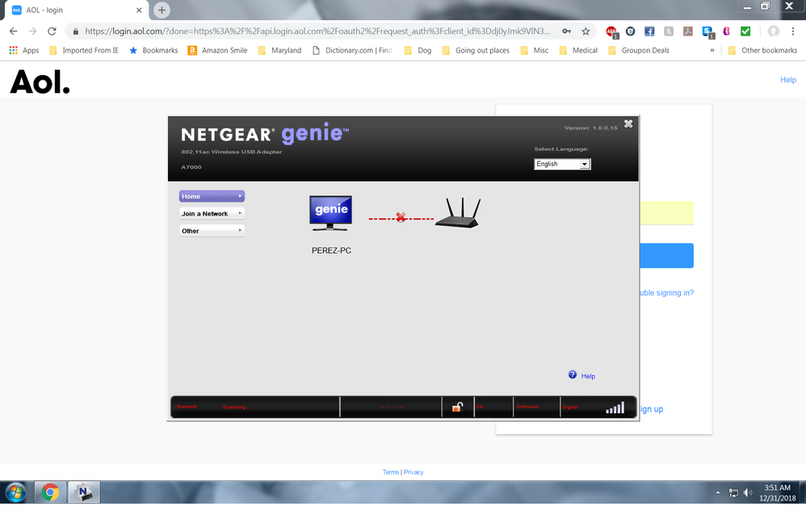The height and width of the screenshot is (532, 806).
Task: Select the PEREZ-PC monitor icon
Action: point(330,211)
